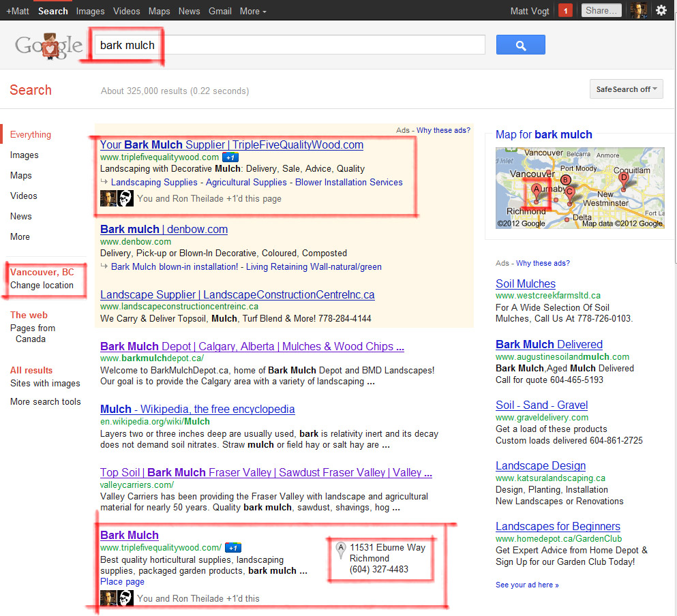Expand More search tools
This screenshot has height=616, width=677.
[45, 401]
